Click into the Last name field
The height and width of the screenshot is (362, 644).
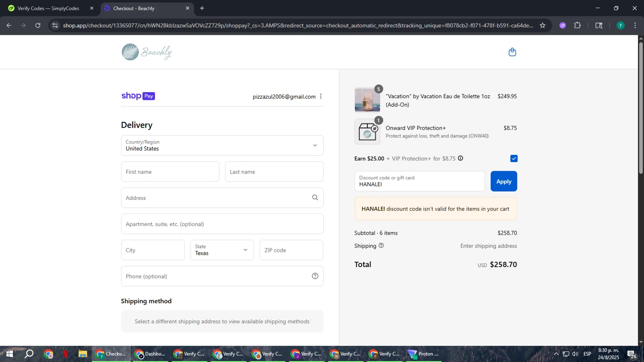coord(274,172)
